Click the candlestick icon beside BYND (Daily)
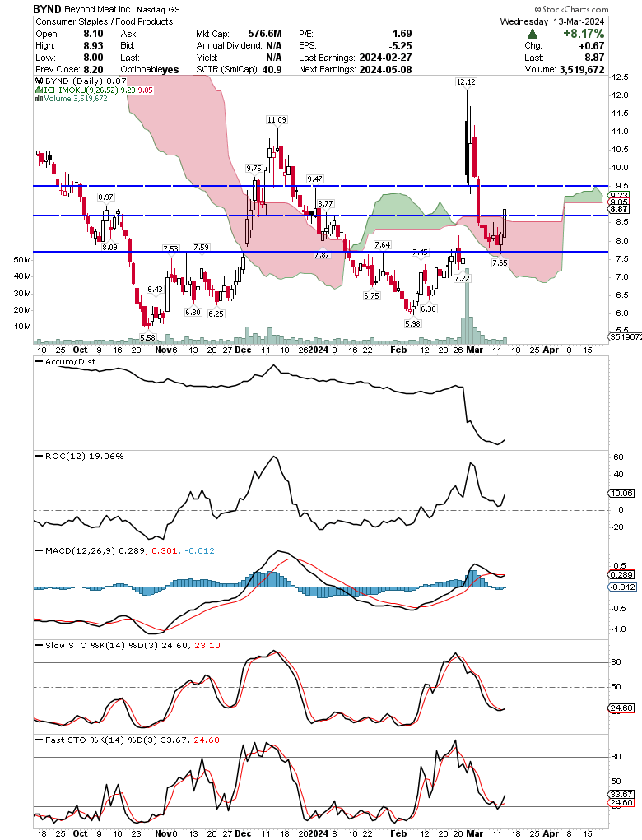 [x=38, y=81]
